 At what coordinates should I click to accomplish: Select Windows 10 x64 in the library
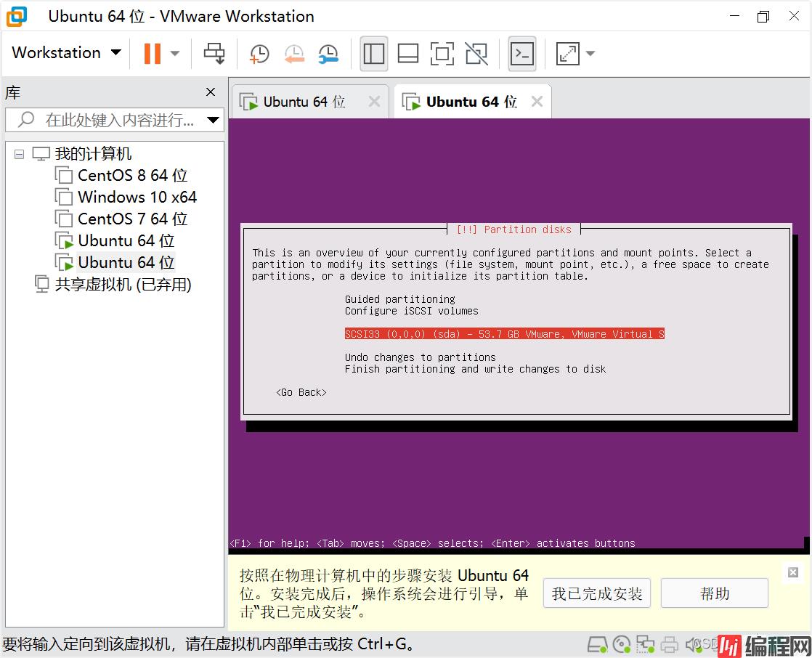(x=137, y=197)
